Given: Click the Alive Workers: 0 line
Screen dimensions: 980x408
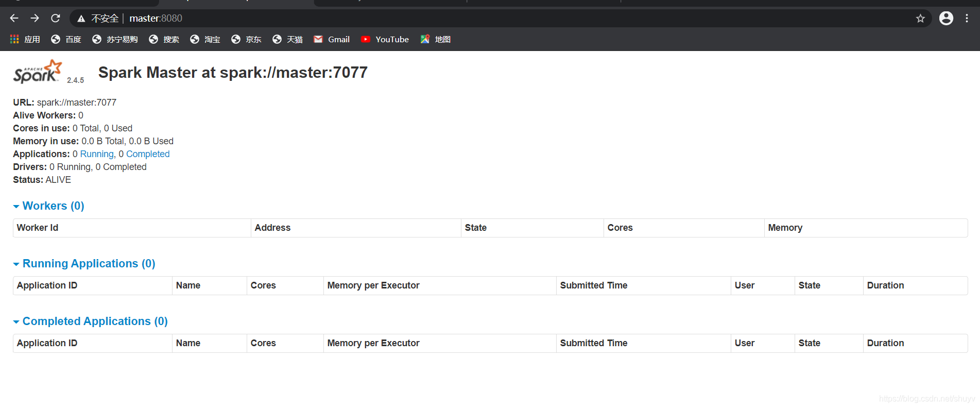Looking at the screenshot, I should 48,115.
